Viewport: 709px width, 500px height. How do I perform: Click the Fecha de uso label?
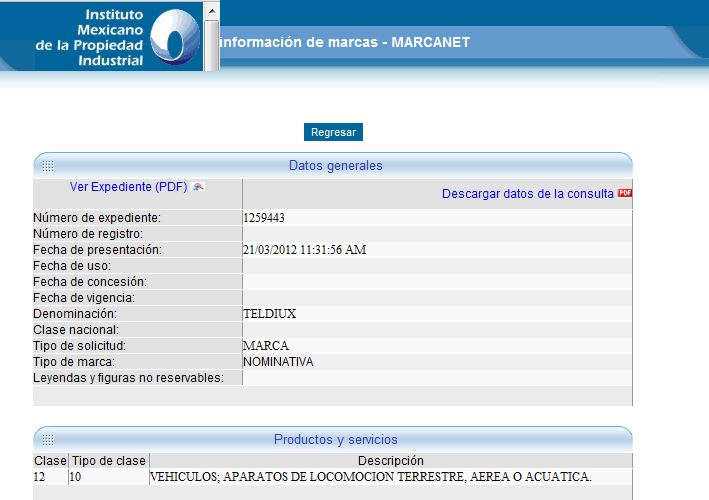tap(72, 266)
